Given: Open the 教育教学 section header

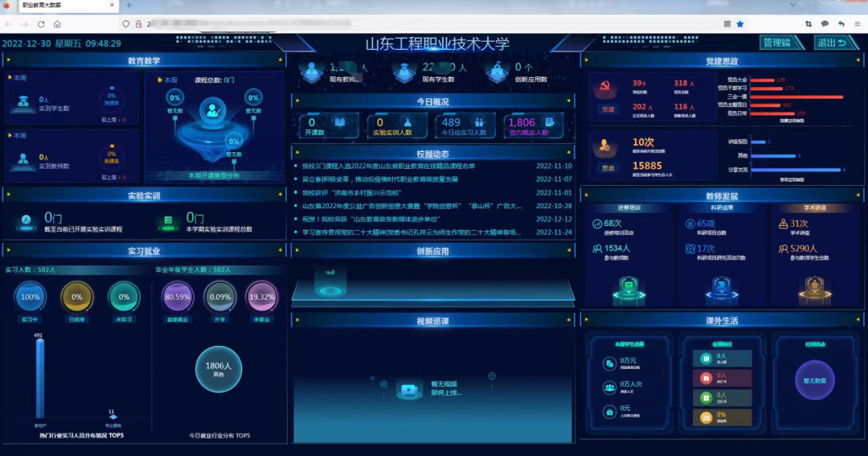Looking at the screenshot, I should (144, 60).
